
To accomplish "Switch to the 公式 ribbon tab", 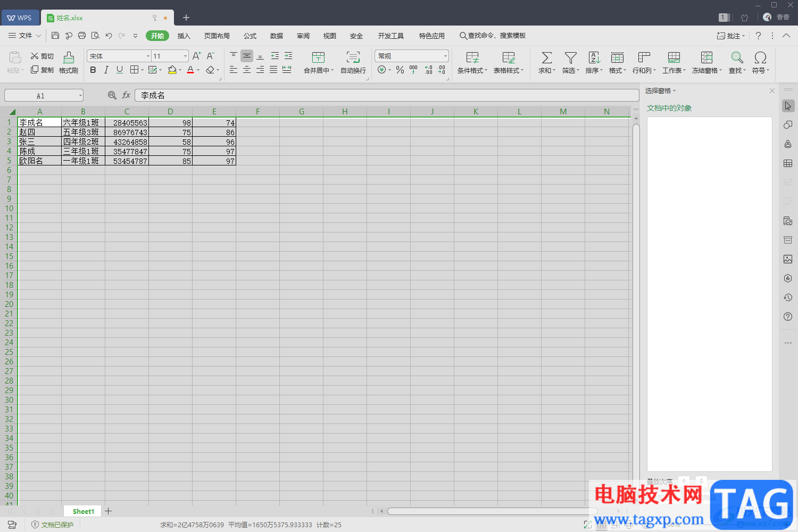I will coord(250,36).
